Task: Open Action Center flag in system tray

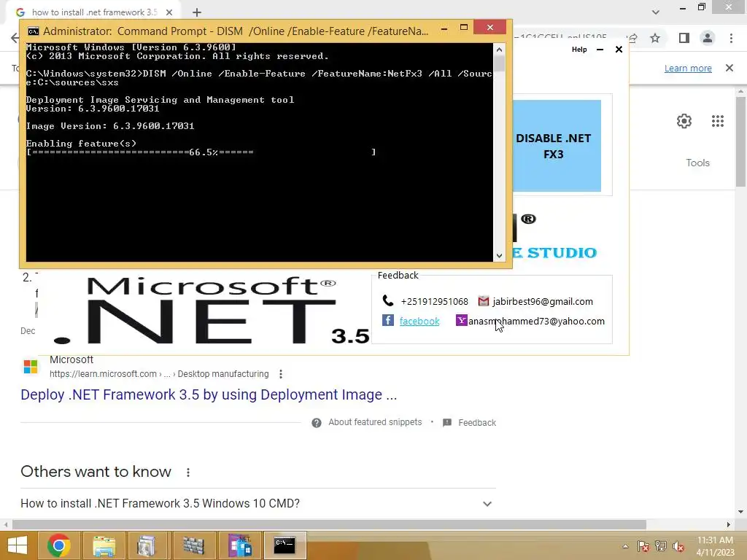Action: [x=643, y=546]
